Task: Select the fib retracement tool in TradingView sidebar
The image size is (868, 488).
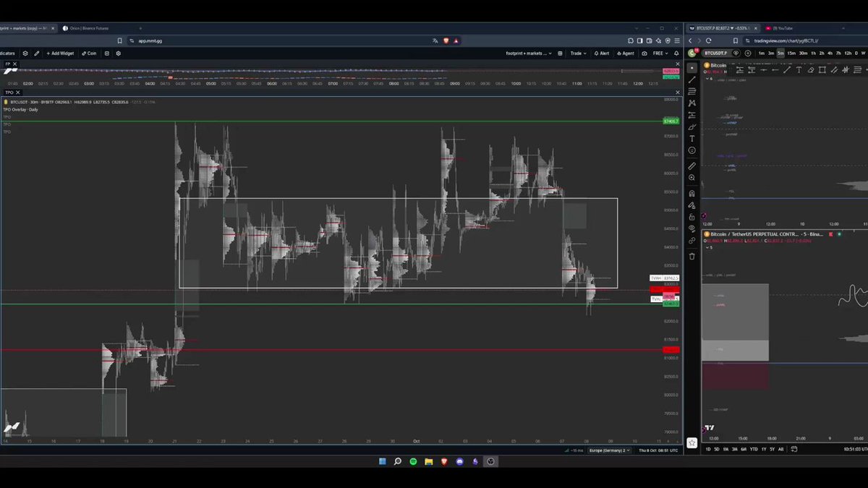Action: coord(692,91)
